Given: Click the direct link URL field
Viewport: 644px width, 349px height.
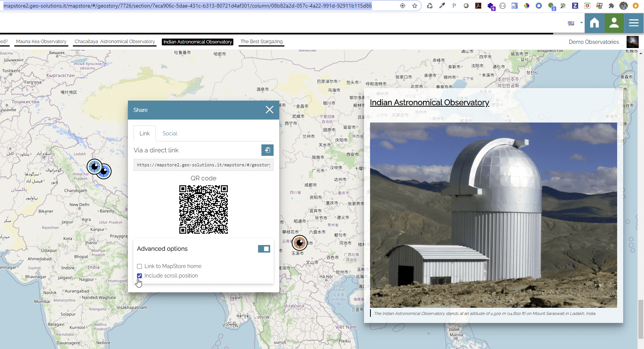Looking at the screenshot, I should pos(203,165).
